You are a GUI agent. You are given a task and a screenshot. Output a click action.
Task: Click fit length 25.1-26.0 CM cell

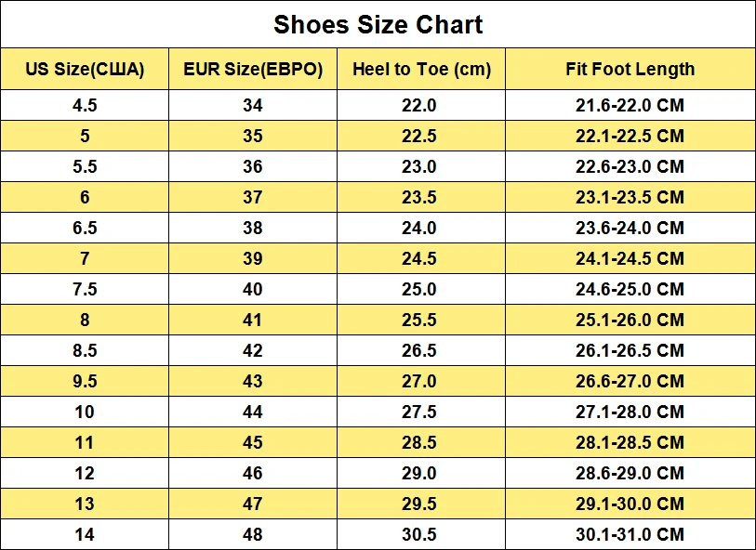click(630, 320)
